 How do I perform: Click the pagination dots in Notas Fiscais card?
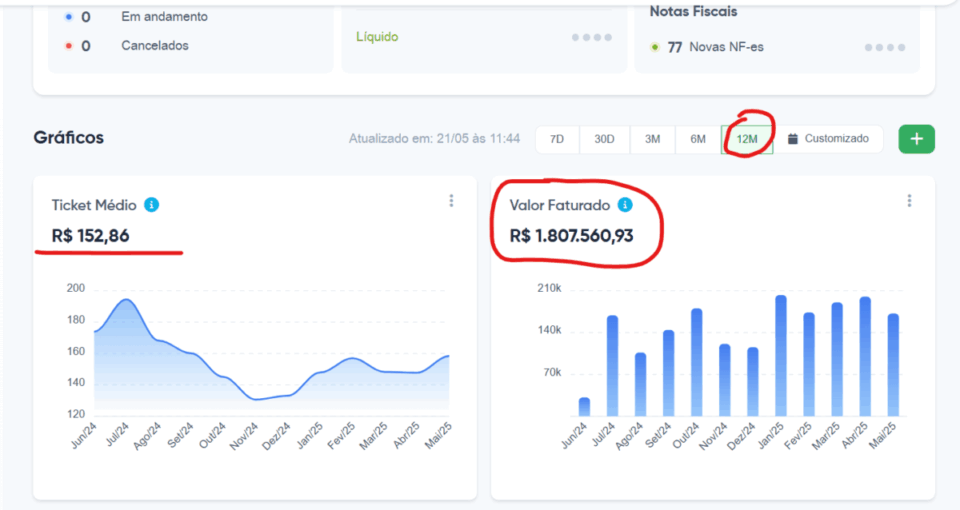pyautogui.click(x=885, y=47)
